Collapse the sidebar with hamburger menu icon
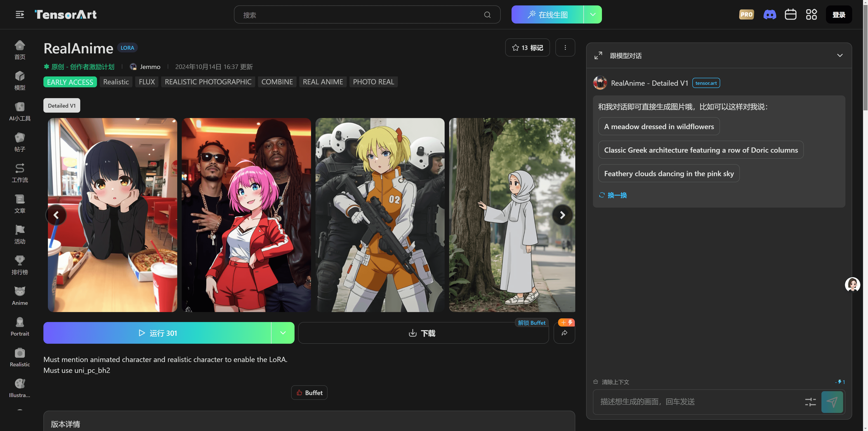 coord(19,14)
